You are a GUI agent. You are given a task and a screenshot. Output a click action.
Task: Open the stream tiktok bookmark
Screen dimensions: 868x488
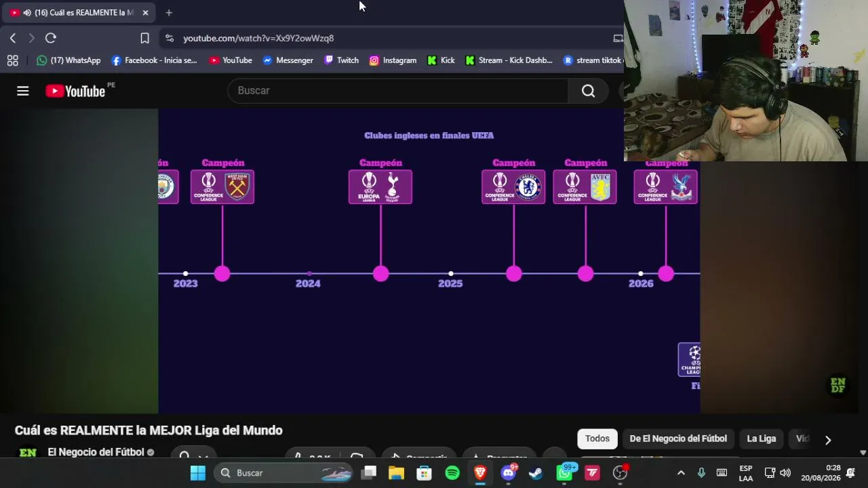click(593, 60)
